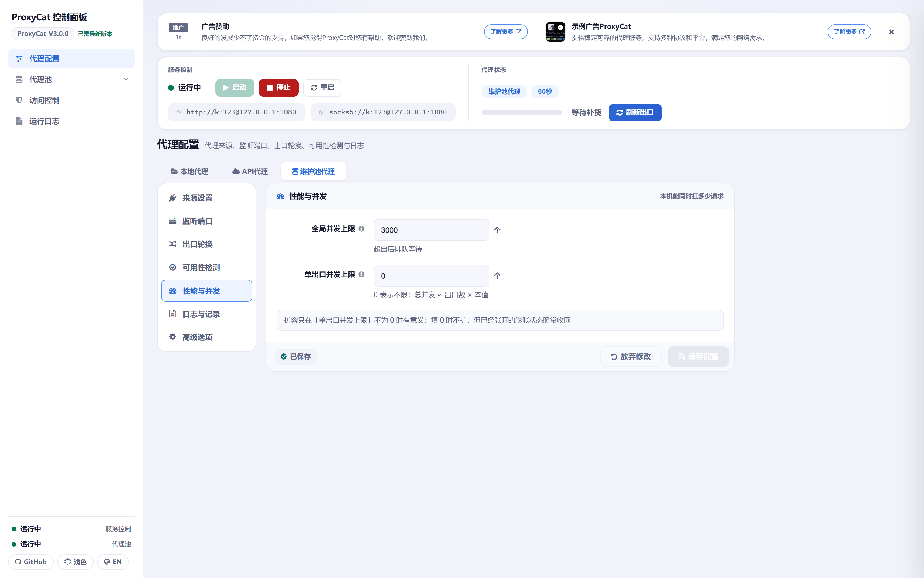This screenshot has width=924, height=578.
Task: Click the 60秒 status badge
Action: click(545, 92)
